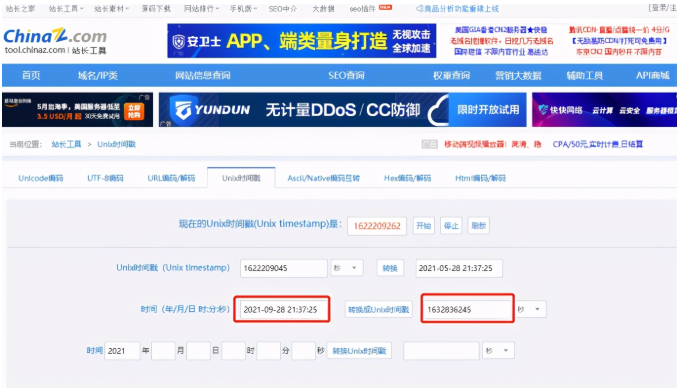
Task: Click the Unix timestamp input 1622209045
Action: tap(284, 268)
